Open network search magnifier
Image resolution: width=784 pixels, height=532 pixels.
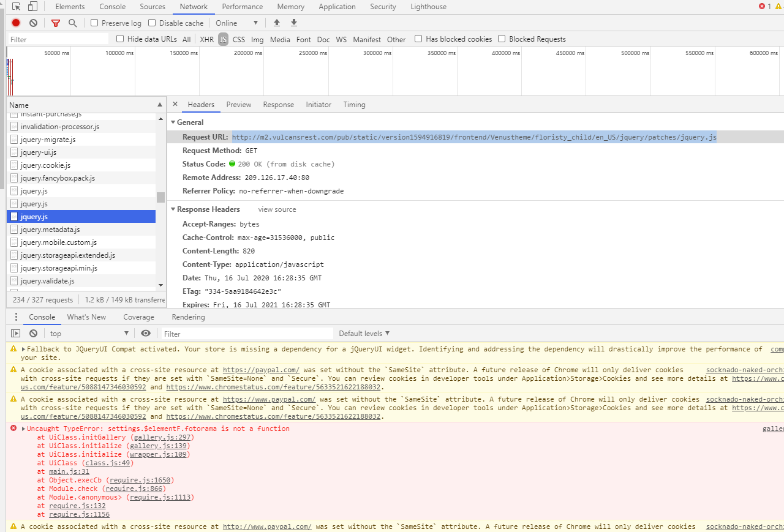pos(73,23)
